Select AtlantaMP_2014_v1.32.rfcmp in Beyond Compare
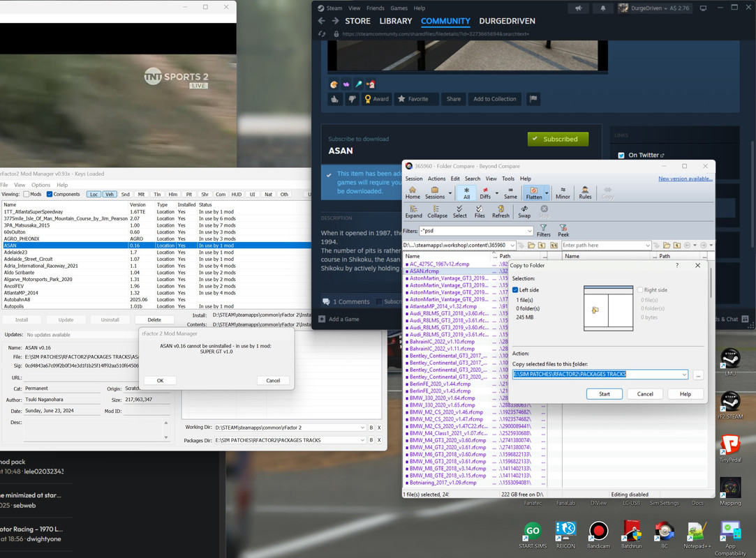 [443, 306]
